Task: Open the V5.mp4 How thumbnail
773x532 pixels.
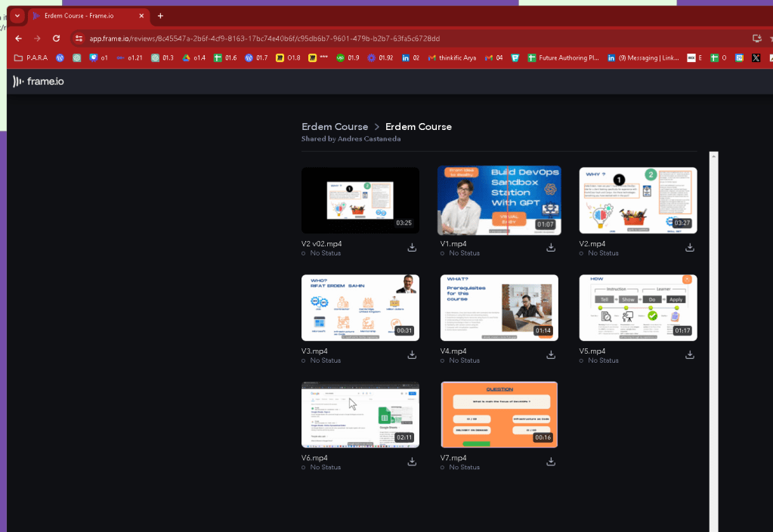Action: 638,308
